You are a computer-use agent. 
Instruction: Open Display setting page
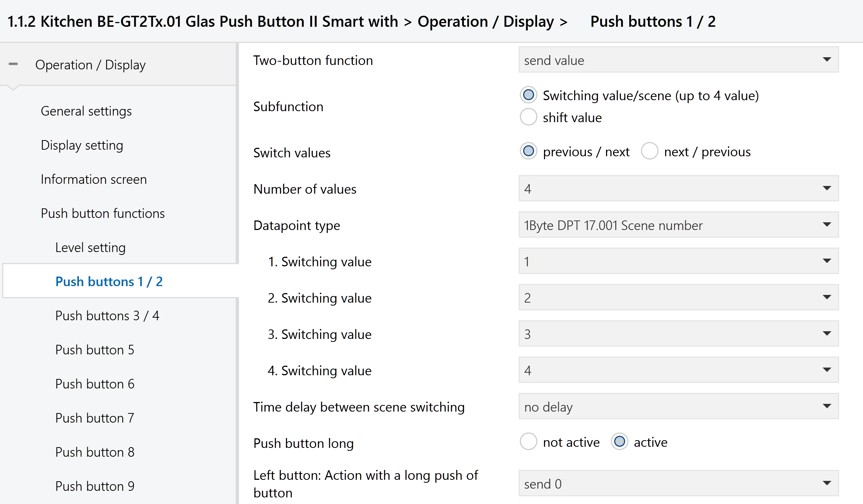(82, 145)
